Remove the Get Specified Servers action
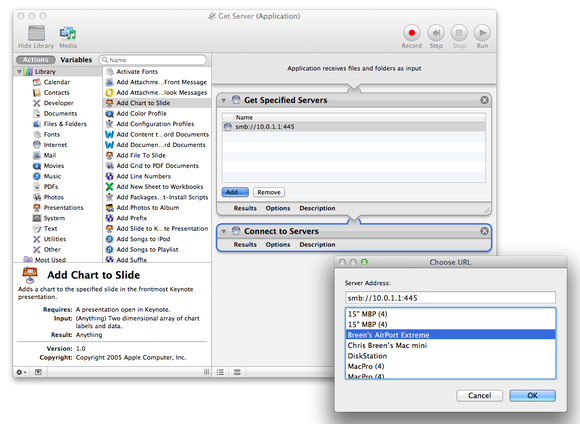Viewport: 580px width, 424px height. (x=484, y=100)
